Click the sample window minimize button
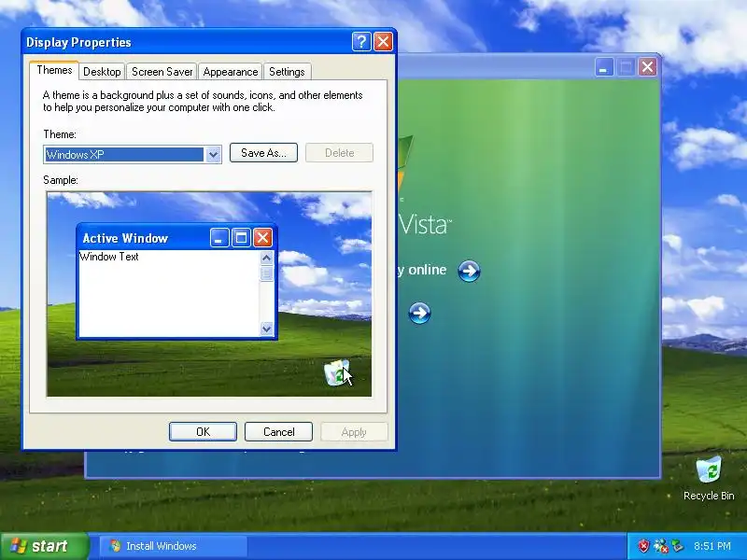 pyautogui.click(x=219, y=238)
